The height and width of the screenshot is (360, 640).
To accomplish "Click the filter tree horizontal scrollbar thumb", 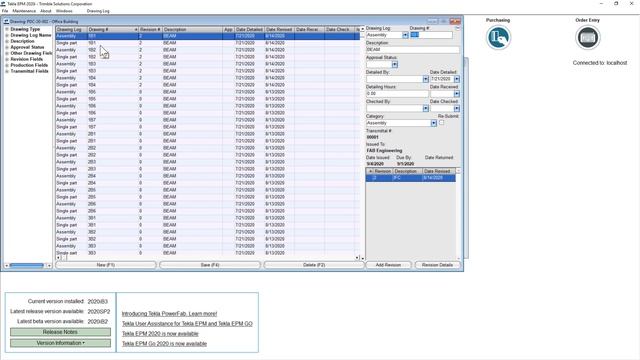I will pos(27,266).
